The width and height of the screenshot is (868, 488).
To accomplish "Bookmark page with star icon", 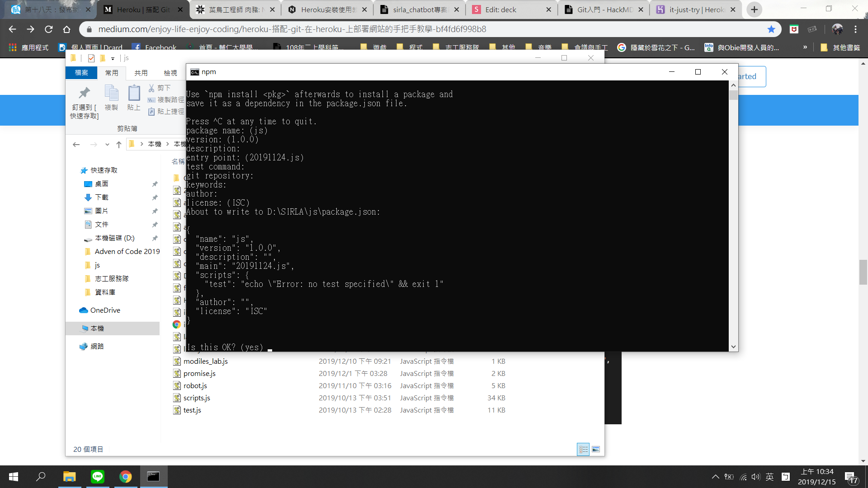I will pyautogui.click(x=771, y=29).
